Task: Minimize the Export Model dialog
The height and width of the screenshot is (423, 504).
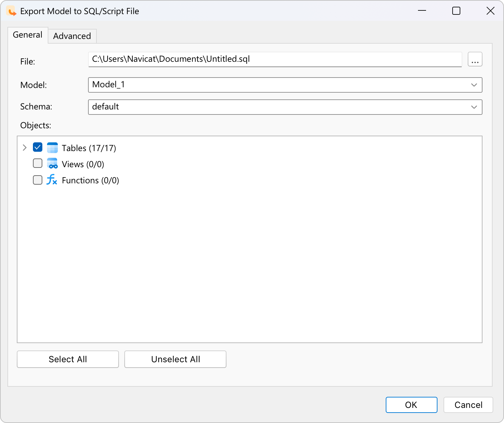Action: click(x=422, y=11)
